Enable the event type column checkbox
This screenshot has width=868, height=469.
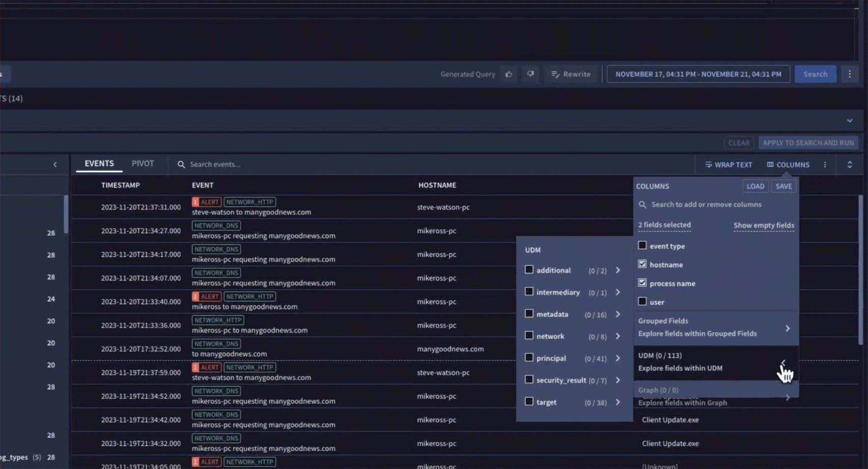pyautogui.click(x=642, y=246)
